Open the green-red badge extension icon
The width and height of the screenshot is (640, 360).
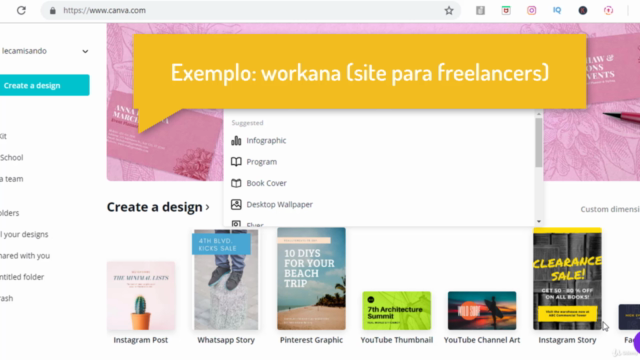[x=506, y=11]
